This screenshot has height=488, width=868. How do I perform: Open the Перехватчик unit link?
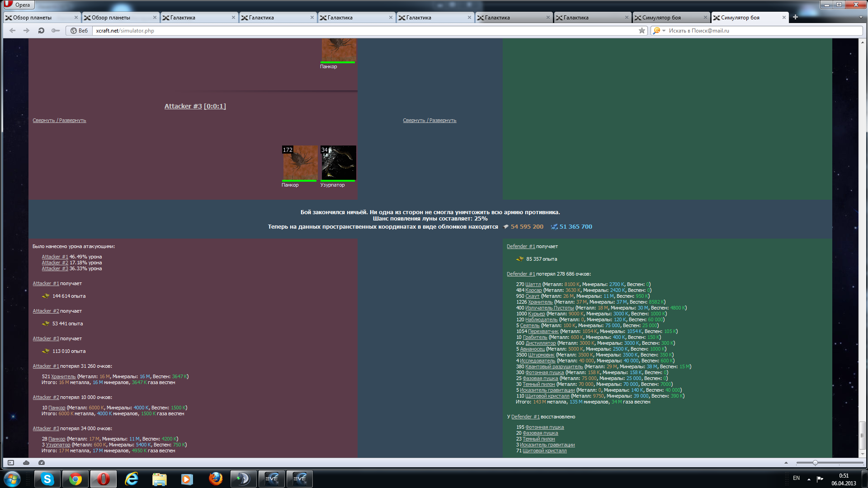[543, 331]
